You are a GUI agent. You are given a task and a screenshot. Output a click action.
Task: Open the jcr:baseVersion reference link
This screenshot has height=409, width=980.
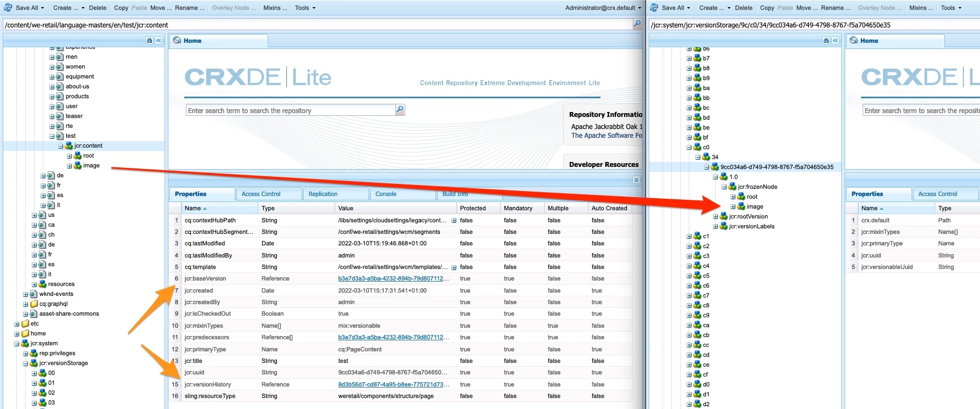coord(393,279)
